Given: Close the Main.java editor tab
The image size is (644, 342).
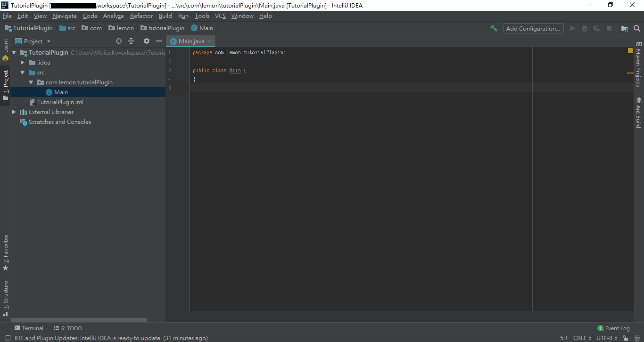Looking at the screenshot, I should pos(210,41).
